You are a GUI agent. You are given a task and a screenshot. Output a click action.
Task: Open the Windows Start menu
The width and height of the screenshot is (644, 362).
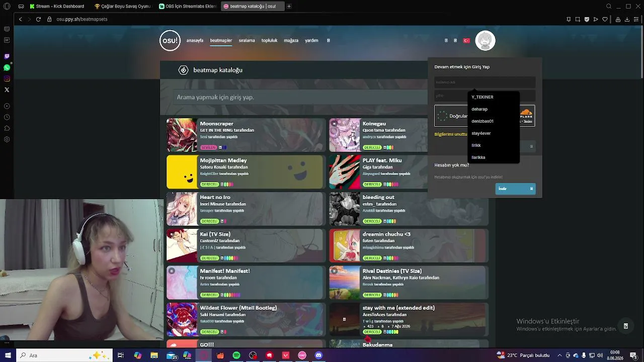(8, 355)
